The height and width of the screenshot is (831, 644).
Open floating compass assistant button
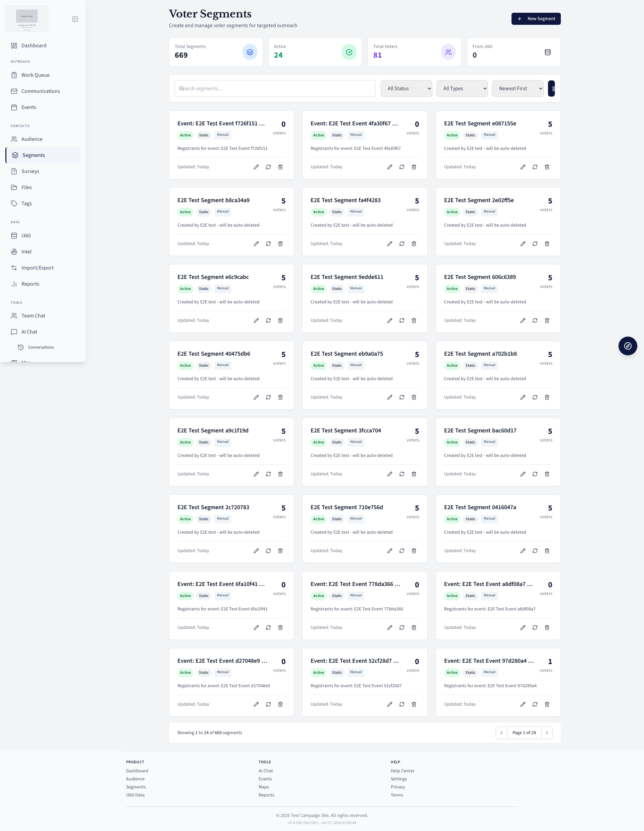(627, 346)
